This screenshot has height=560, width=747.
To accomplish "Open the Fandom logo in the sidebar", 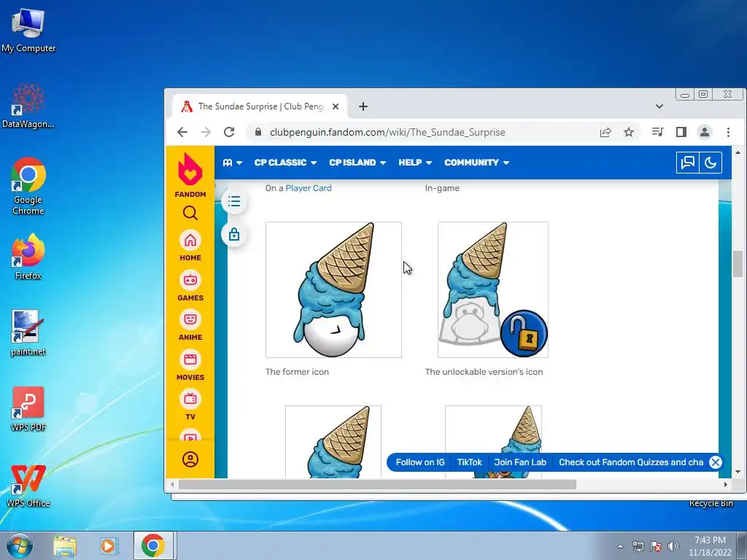I will [190, 175].
